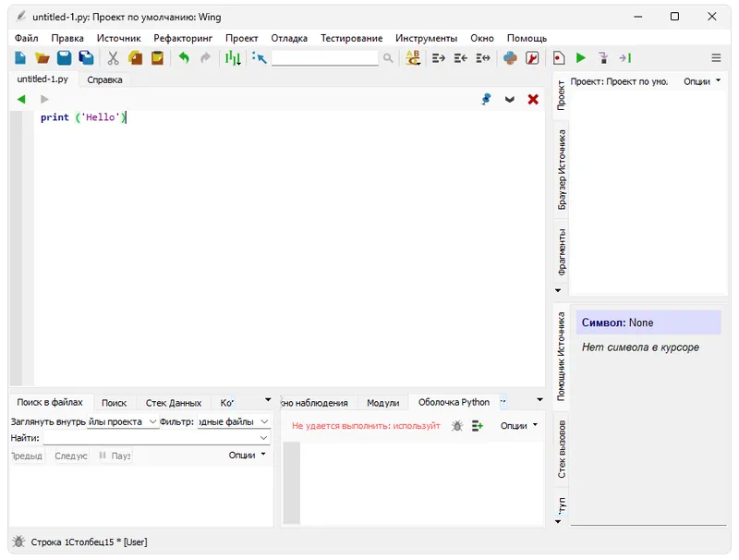Click the toolbar search text field

click(x=325, y=58)
